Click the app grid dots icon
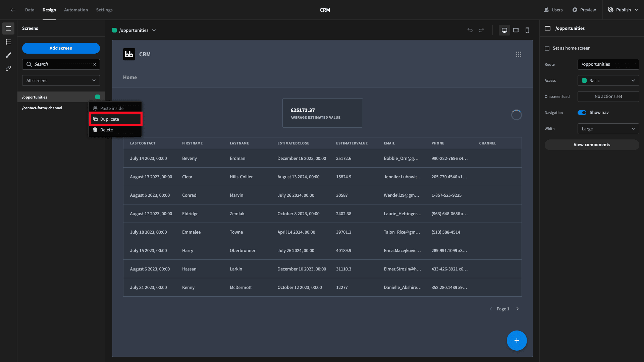Image resolution: width=644 pixels, height=362 pixels. (x=519, y=54)
